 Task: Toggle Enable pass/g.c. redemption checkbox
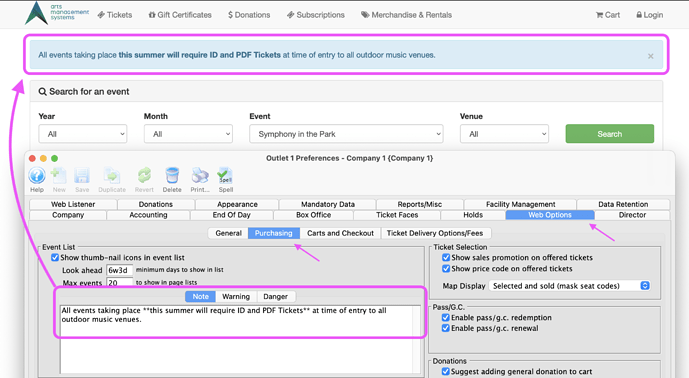[446, 317]
